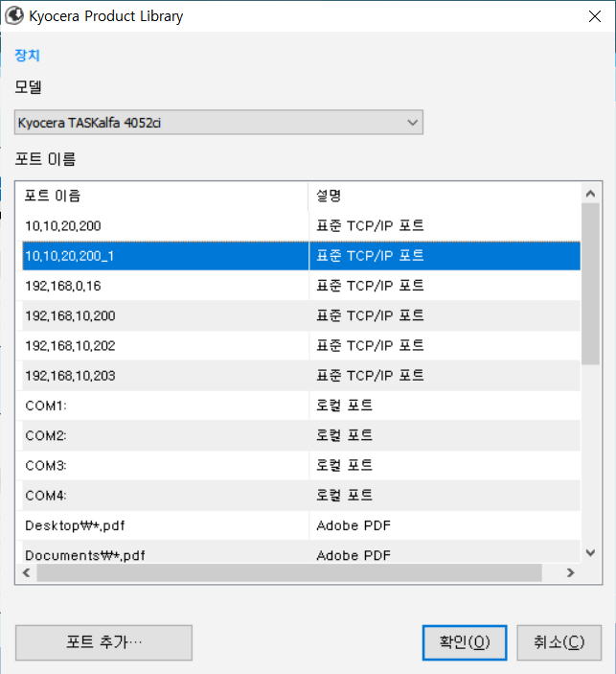Select the Documents\*.pdf Adobe PDF port

tap(301, 552)
